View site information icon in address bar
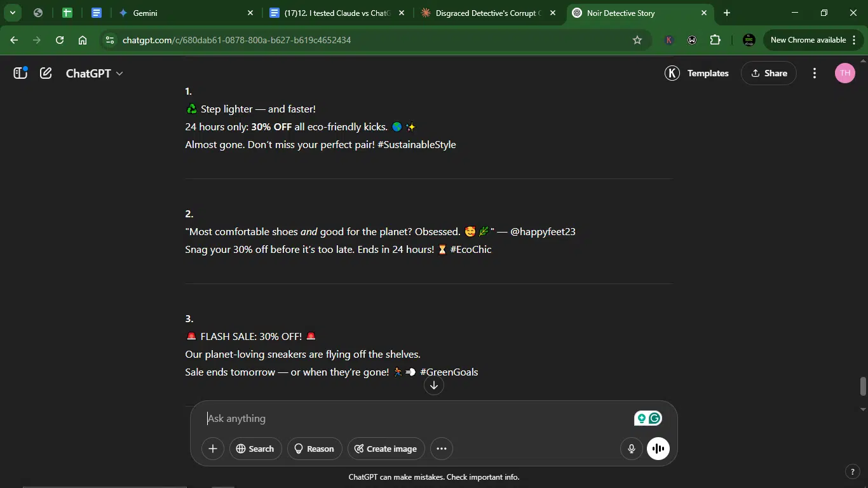The width and height of the screenshot is (868, 488). tap(110, 40)
